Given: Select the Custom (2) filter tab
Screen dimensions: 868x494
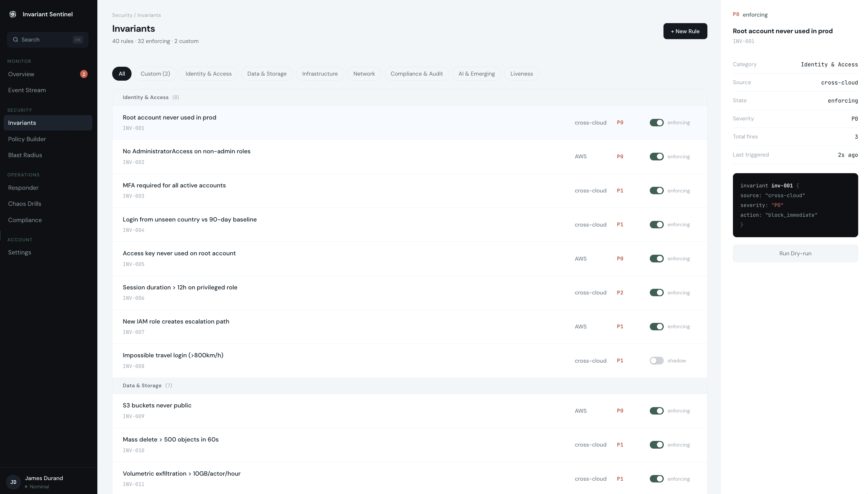Looking at the screenshot, I should pos(155,74).
